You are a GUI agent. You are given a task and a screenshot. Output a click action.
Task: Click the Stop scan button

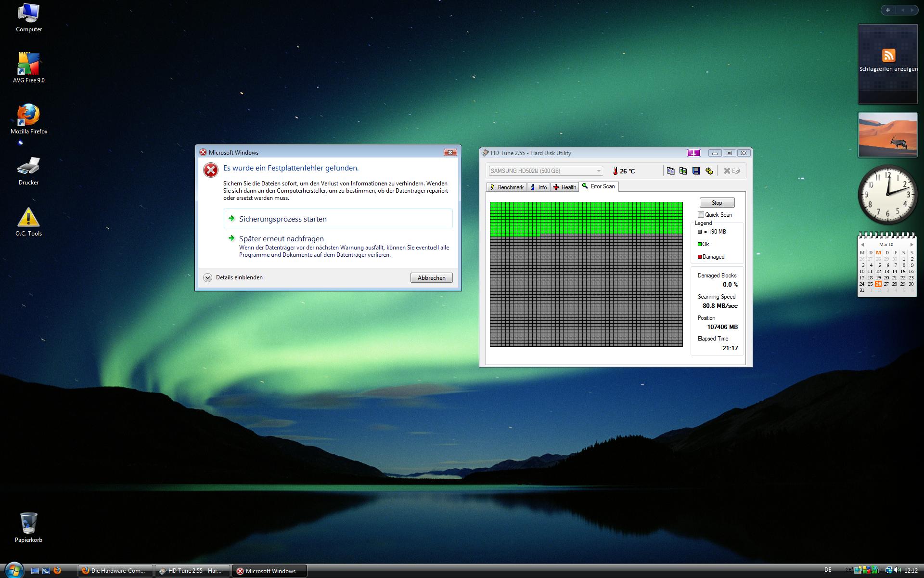tap(717, 203)
